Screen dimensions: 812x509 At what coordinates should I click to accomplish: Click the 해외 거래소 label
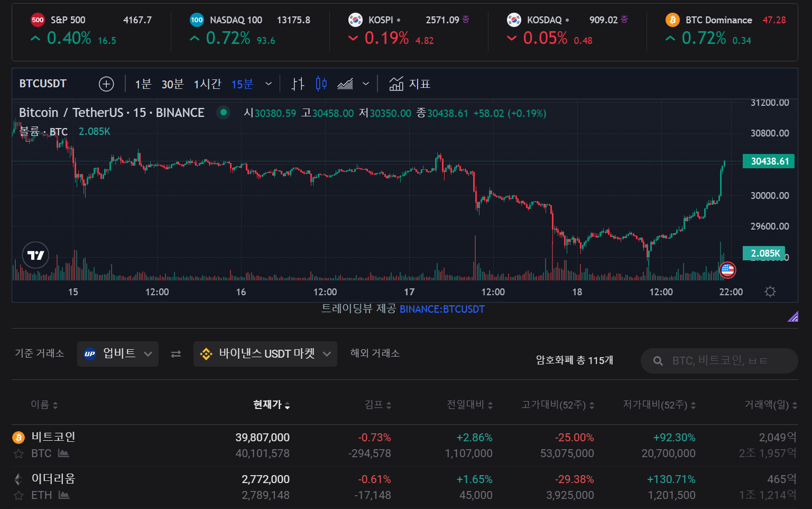(x=375, y=353)
